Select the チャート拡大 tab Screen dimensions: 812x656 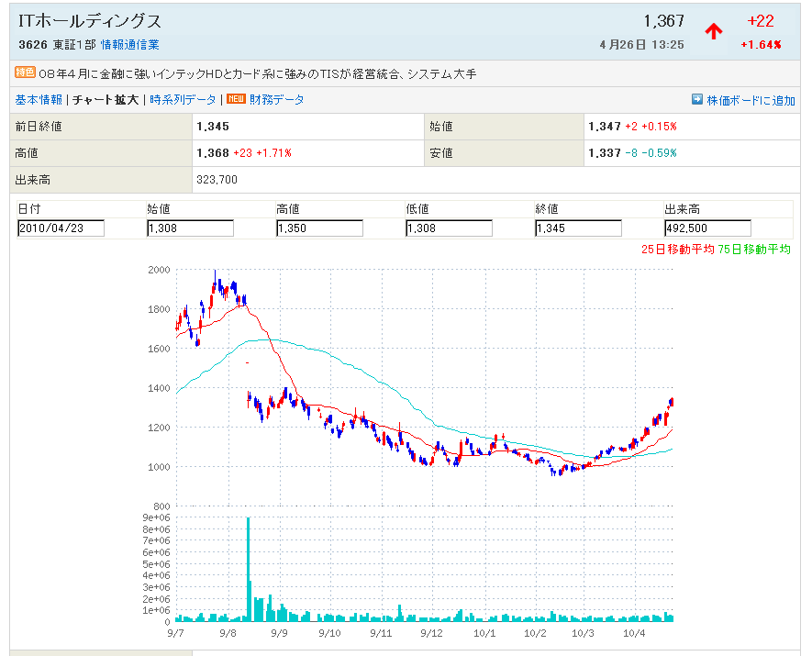[x=106, y=99]
